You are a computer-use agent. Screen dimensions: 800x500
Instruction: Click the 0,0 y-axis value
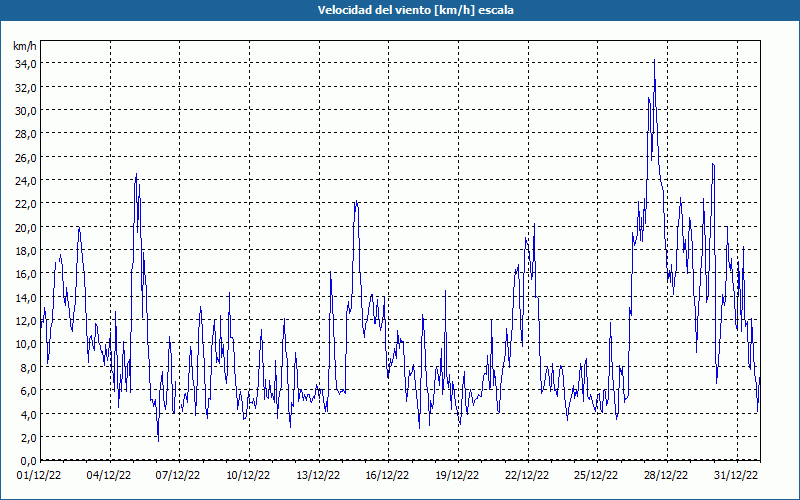click(29, 461)
